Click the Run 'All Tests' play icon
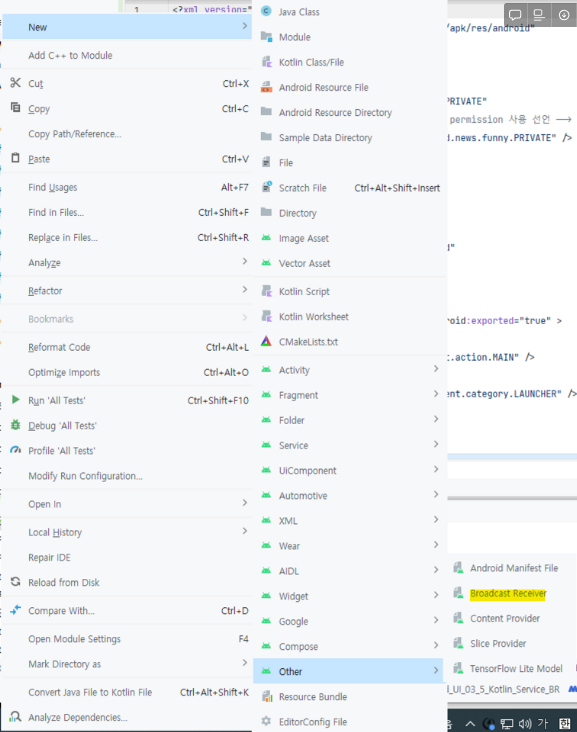Viewport: 577px width, 732px height. 15,400
